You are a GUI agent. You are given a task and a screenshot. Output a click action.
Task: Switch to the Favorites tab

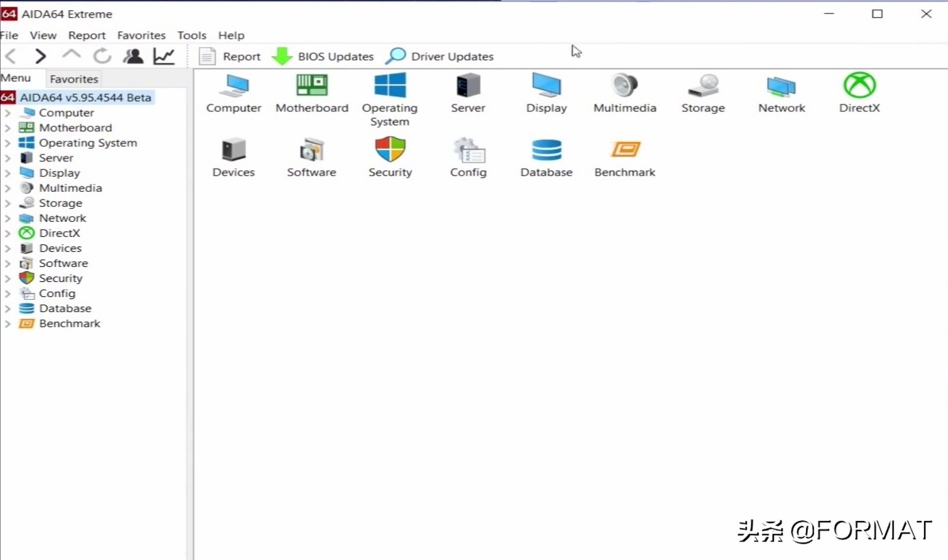tap(74, 79)
